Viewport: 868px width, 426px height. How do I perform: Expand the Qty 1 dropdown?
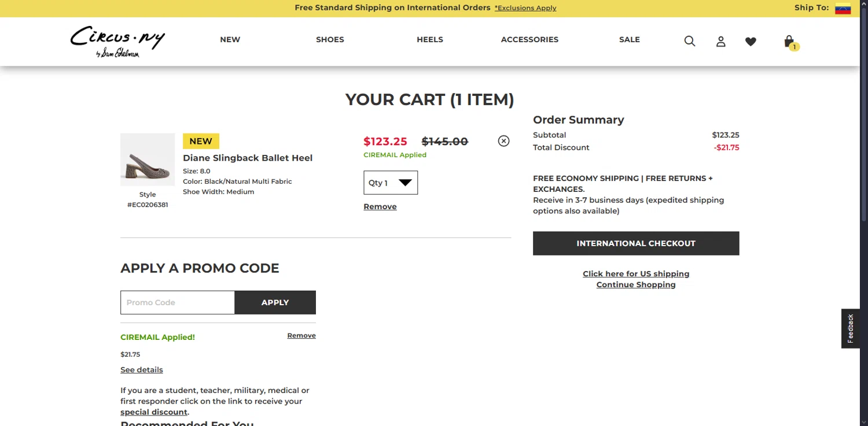pyautogui.click(x=391, y=183)
